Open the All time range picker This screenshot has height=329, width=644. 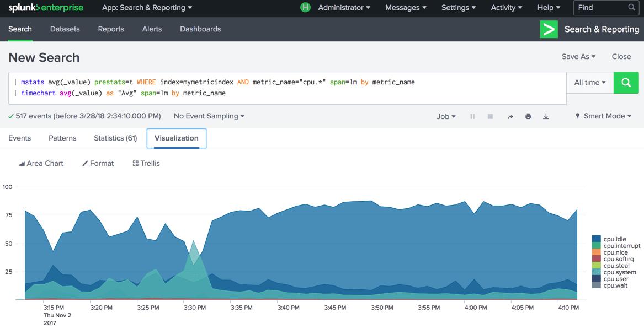pos(590,83)
